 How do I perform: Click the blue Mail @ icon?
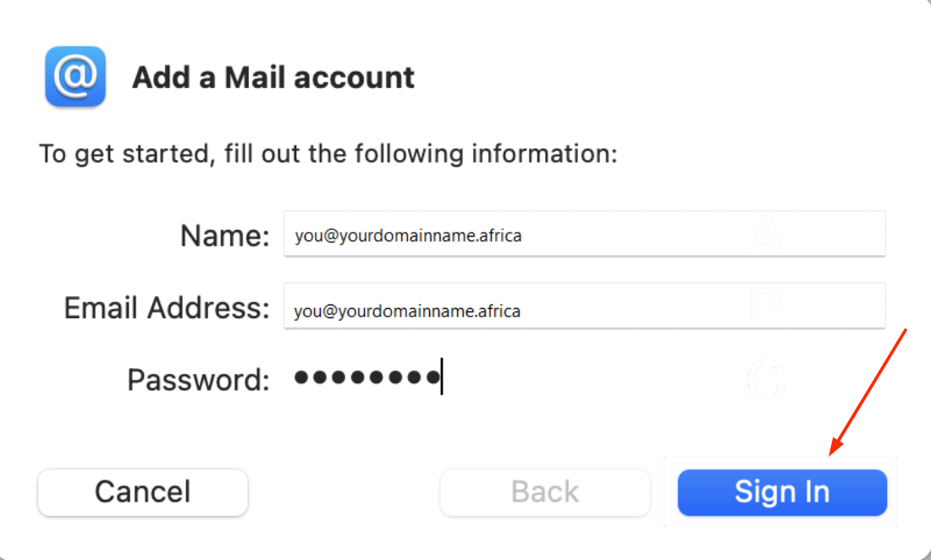[75, 77]
